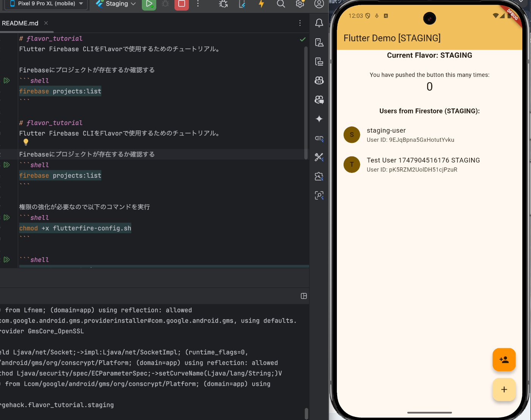Trigger Flutter Hot Reload lightning icon
Image resolution: width=531 pixels, height=420 pixels.
[261, 4]
